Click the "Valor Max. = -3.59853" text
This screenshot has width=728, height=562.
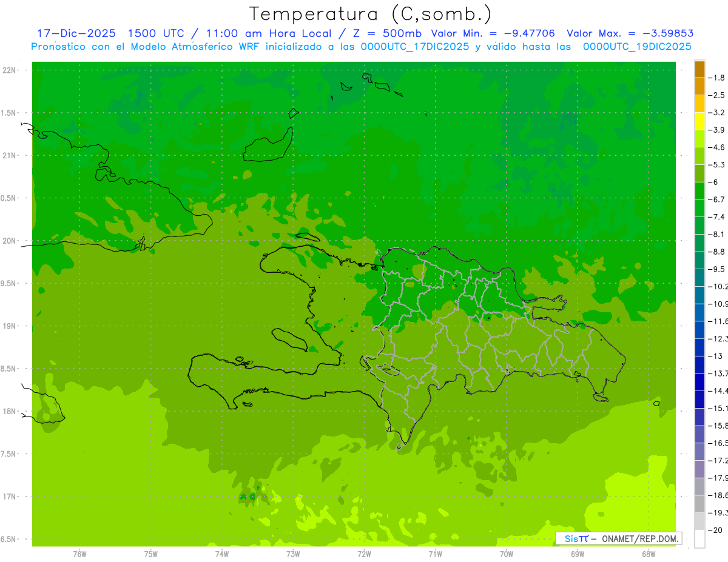tap(630, 33)
